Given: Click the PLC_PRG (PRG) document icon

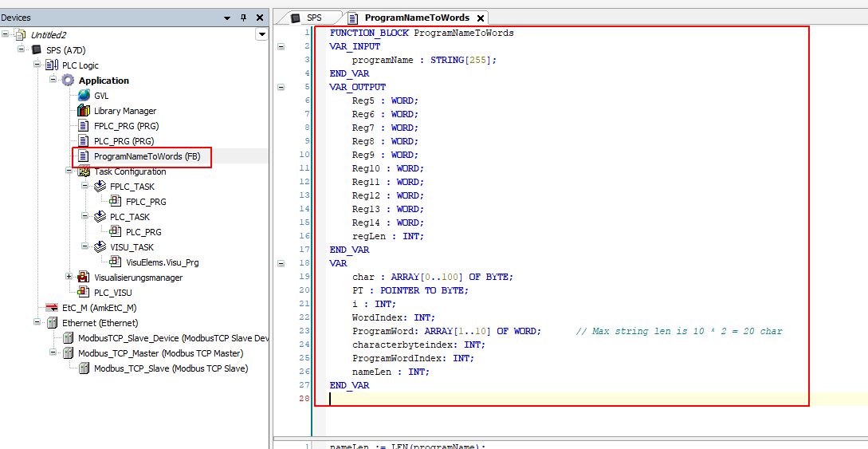Looking at the screenshot, I should 84,140.
